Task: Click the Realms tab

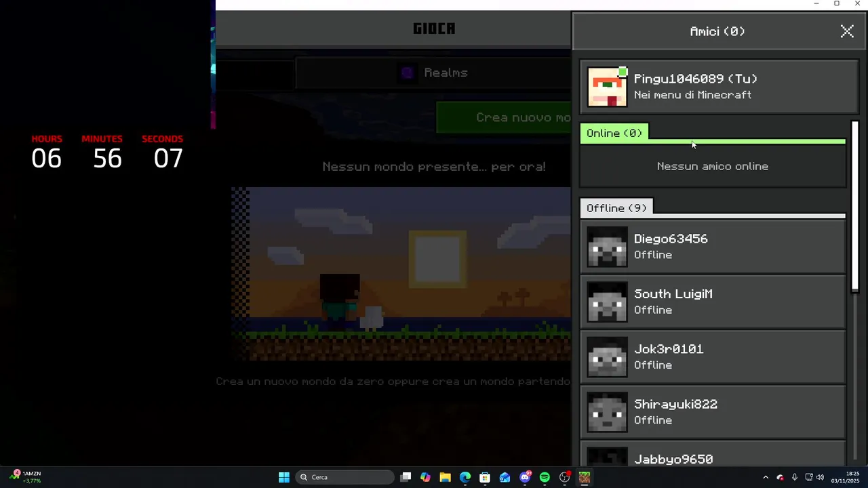Action: (434, 73)
